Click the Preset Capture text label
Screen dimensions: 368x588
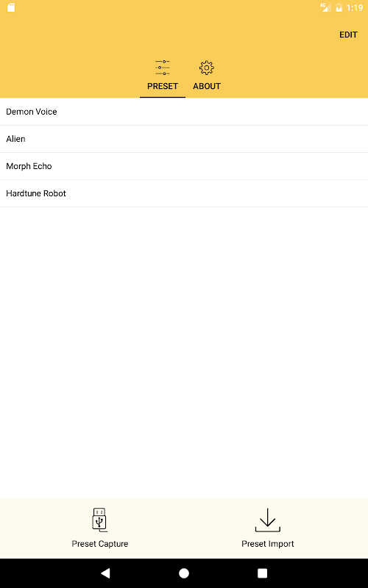100,544
